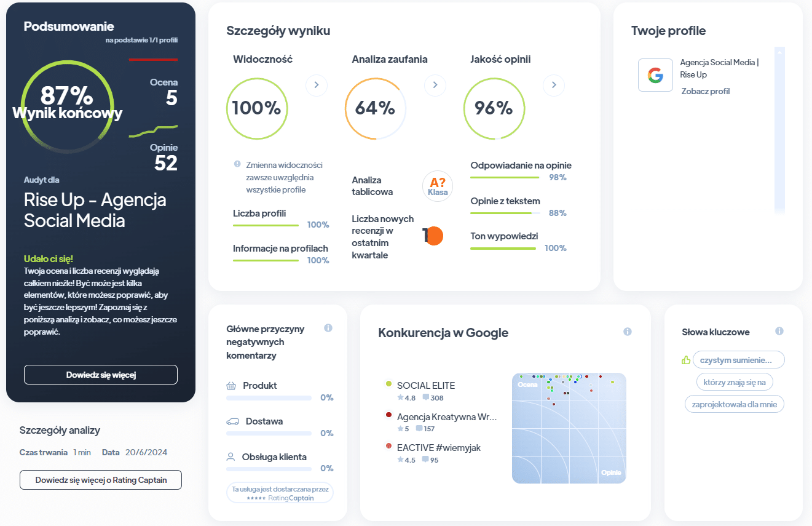The image size is (812, 526).
Task: Click the 87% Wynik końcowy gauge
Action: pos(67,106)
